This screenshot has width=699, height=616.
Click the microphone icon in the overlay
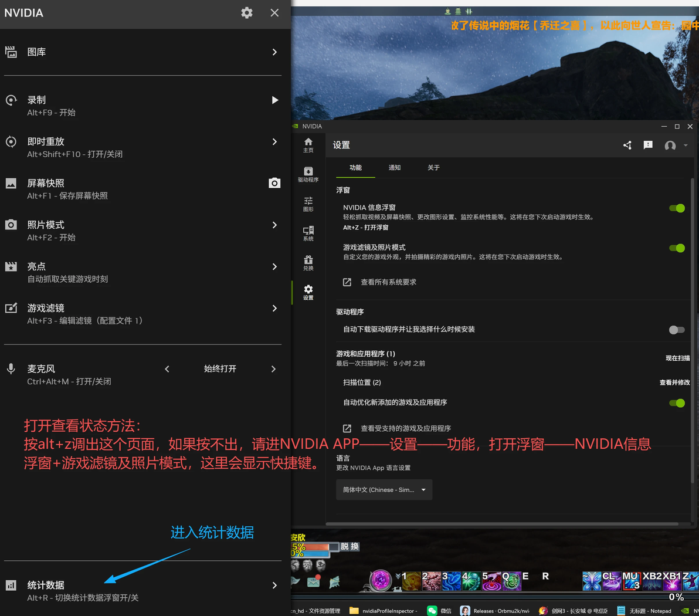pyautogui.click(x=11, y=369)
